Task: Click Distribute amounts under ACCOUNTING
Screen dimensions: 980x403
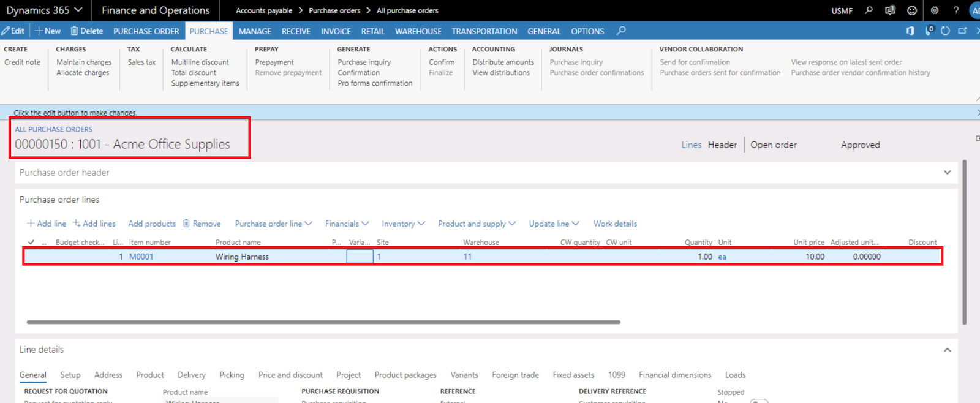Action: coord(503,62)
